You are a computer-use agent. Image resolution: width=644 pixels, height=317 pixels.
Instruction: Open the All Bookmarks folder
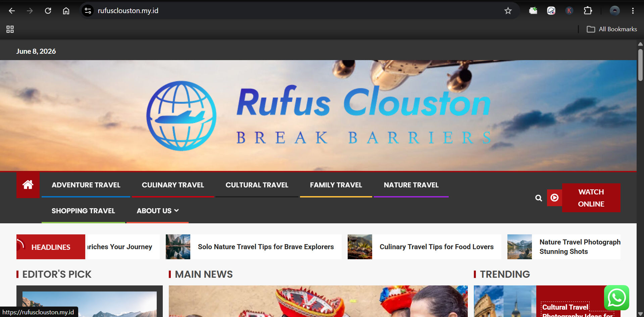611,29
